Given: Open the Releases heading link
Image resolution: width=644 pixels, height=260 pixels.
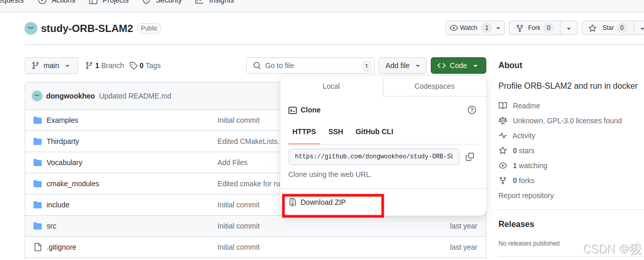Looking at the screenshot, I should tap(516, 224).
